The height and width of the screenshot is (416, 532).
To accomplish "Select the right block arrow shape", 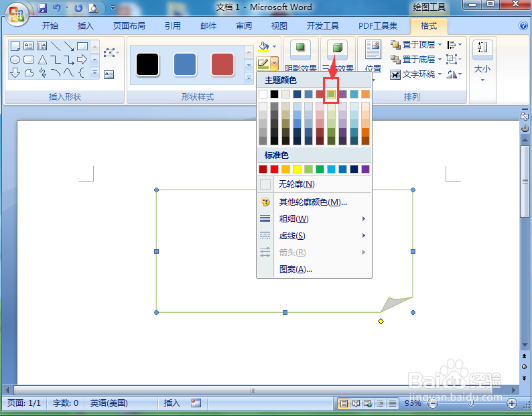I will 82,60.
